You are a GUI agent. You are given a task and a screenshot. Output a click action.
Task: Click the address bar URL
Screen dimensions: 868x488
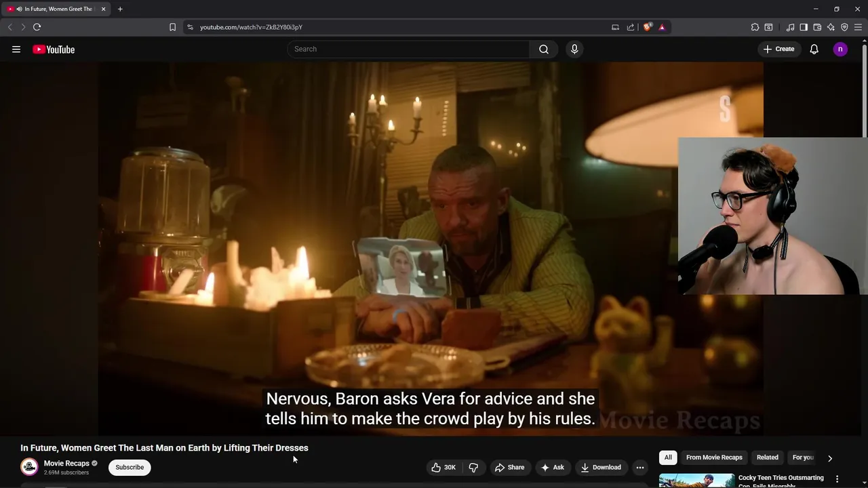(251, 27)
